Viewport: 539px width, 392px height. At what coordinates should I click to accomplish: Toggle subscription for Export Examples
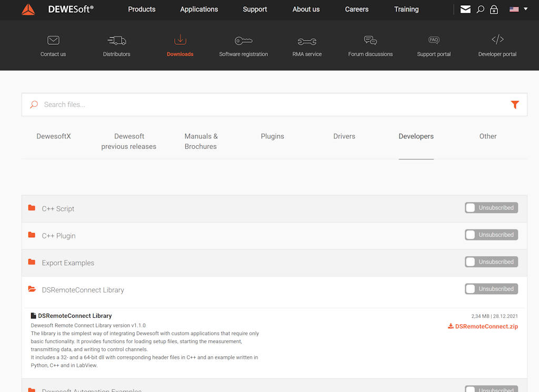coord(491,262)
